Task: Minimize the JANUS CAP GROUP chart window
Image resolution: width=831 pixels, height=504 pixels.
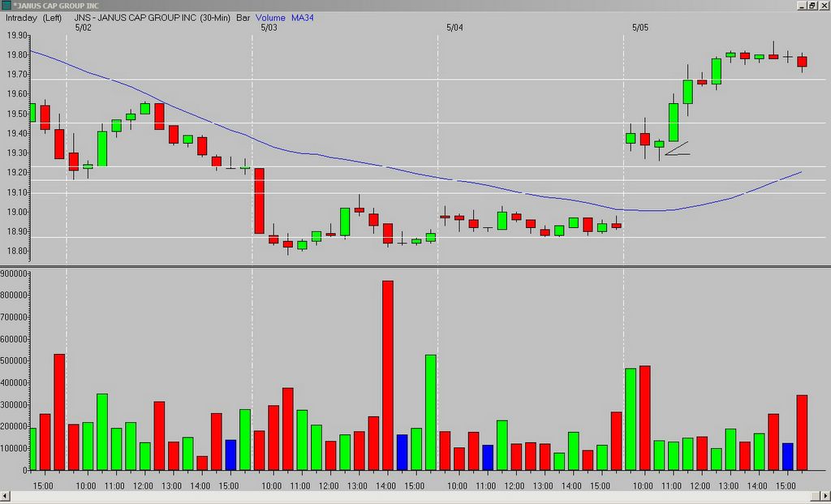Action: click(802, 6)
